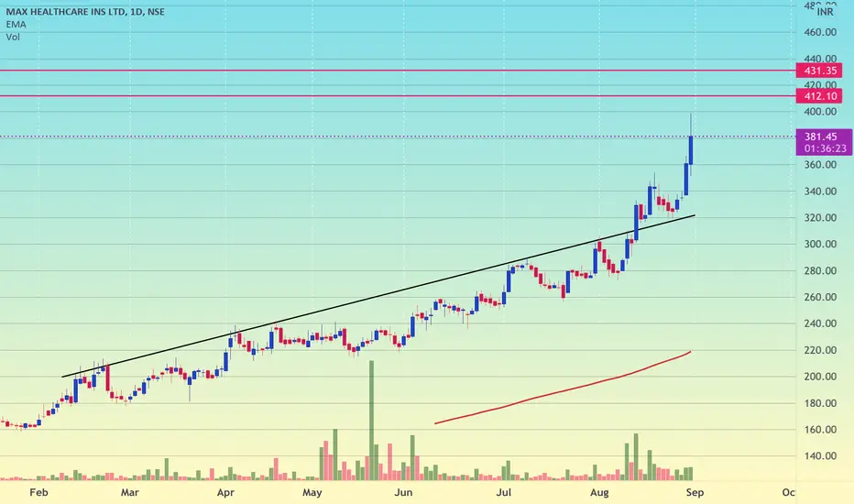The height and width of the screenshot is (504, 854).
Task: Click the Apr label on time axis
Action: pos(225,493)
